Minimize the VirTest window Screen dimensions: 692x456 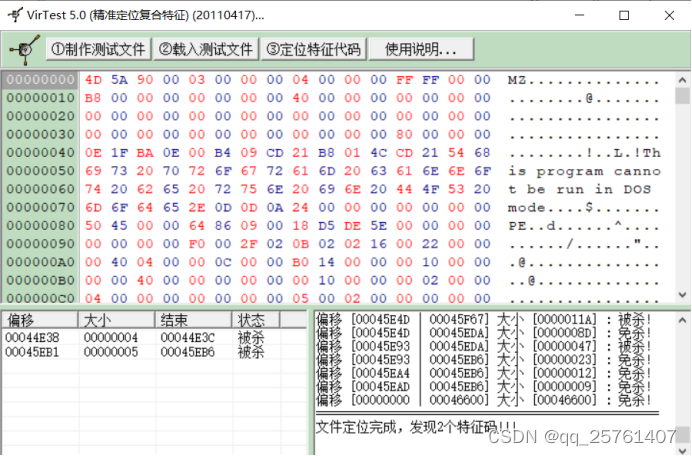[x=579, y=15]
